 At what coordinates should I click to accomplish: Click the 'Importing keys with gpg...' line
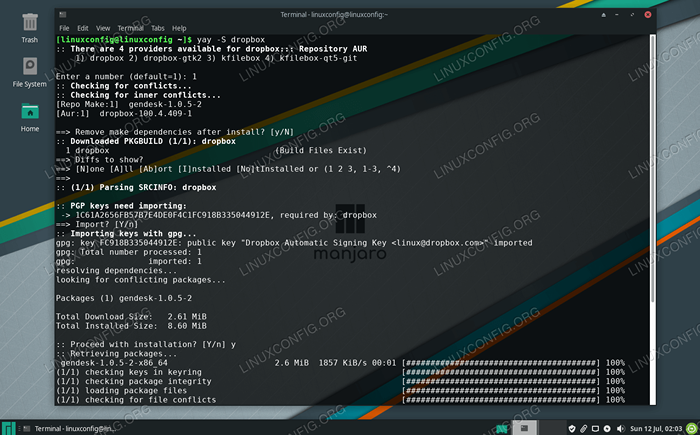click(126, 234)
